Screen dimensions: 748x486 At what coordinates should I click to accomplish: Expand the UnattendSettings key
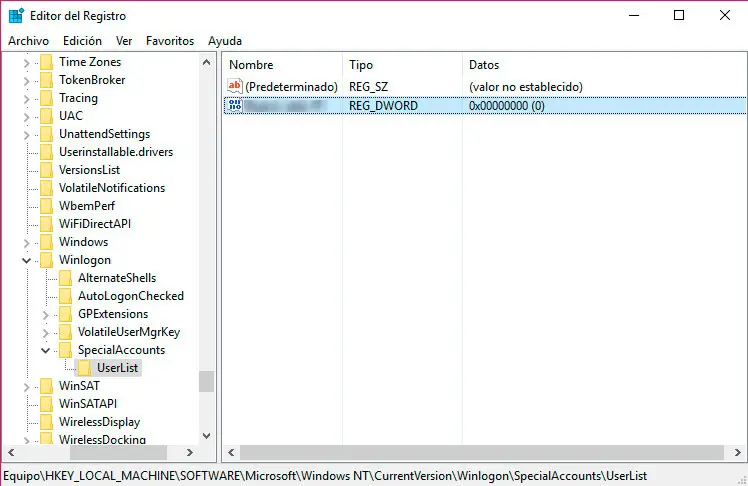27,135
